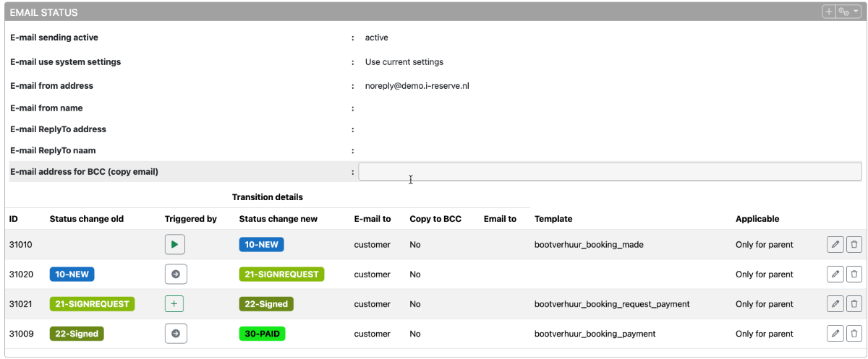Image resolution: width=868 pixels, height=359 pixels.
Task: Edit transition 31010 with pencil icon
Action: pyautogui.click(x=835, y=245)
